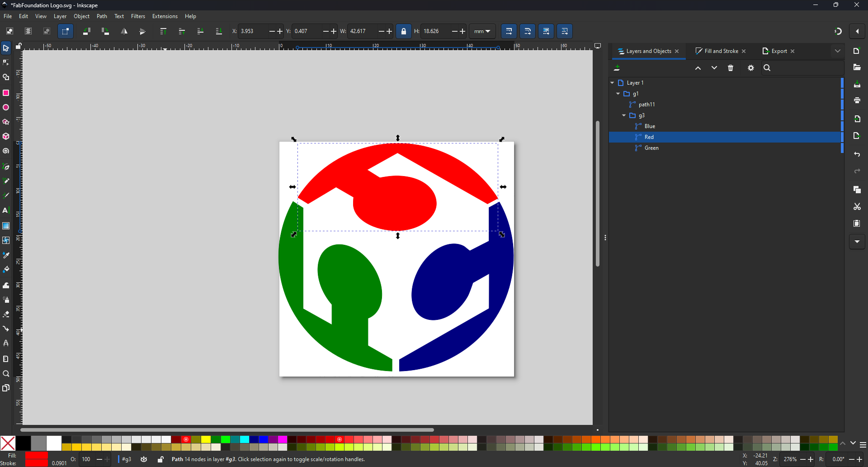The height and width of the screenshot is (467, 868).
Task: Toggle move gradients with objects
Action: pyautogui.click(x=546, y=31)
